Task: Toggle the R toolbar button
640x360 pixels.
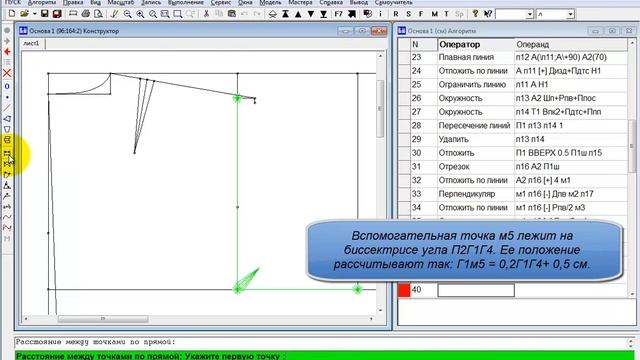Action: (x=396, y=14)
